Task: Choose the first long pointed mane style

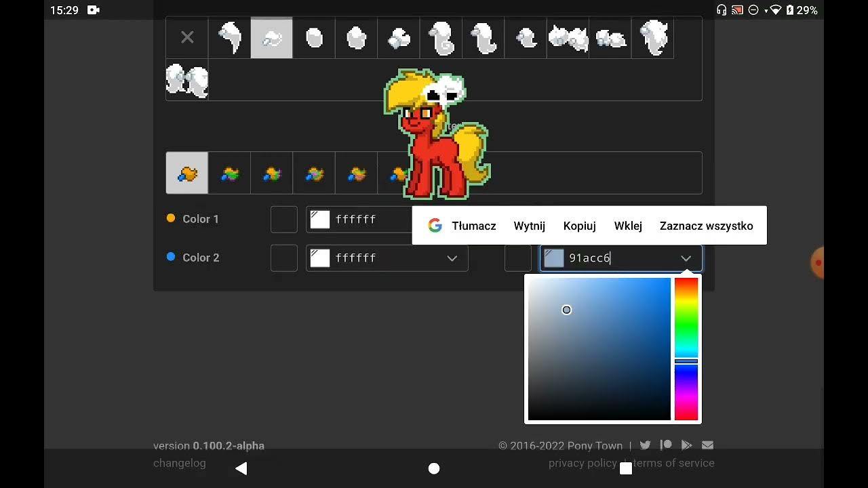Action: tap(229, 37)
